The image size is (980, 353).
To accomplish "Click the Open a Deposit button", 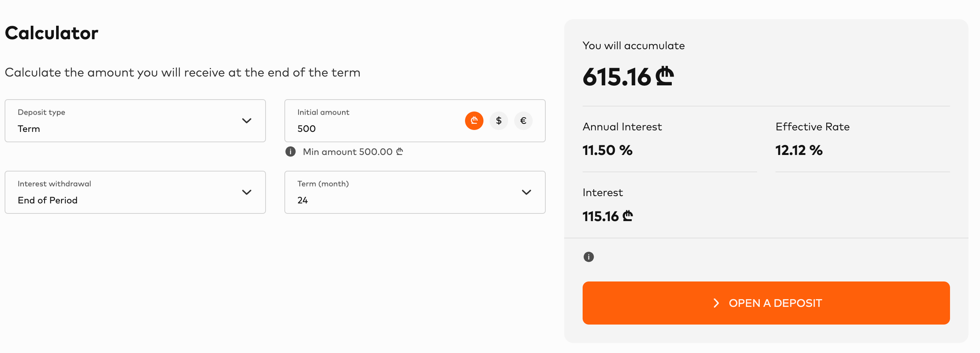I will click(766, 303).
